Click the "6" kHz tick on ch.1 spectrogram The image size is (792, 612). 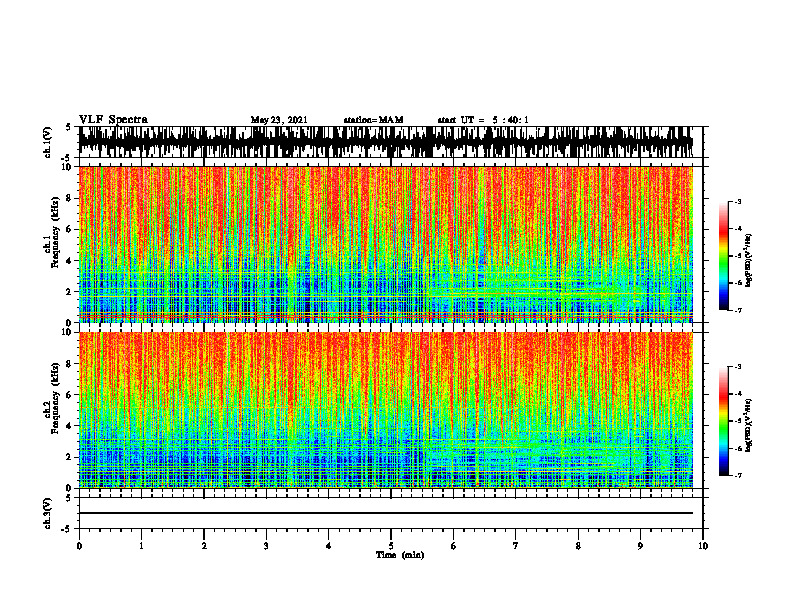click(x=70, y=230)
